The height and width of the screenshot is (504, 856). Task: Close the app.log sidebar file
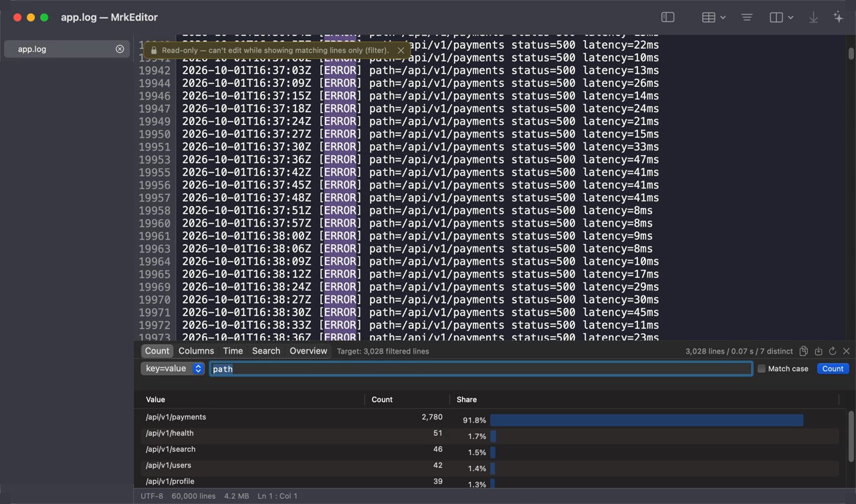click(120, 49)
